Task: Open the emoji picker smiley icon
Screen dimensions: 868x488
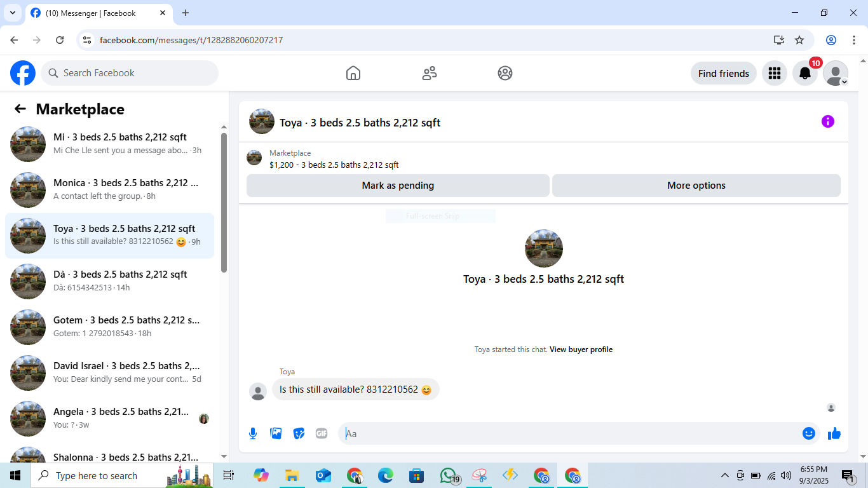Action: [809, 433]
